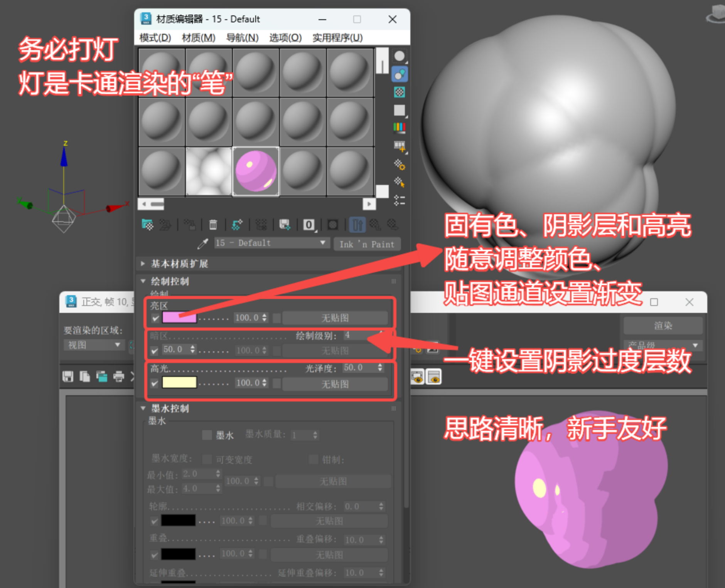This screenshot has width=725, height=588.
Task: Open the 视图 render area dropdown
Action: pos(93,345)
